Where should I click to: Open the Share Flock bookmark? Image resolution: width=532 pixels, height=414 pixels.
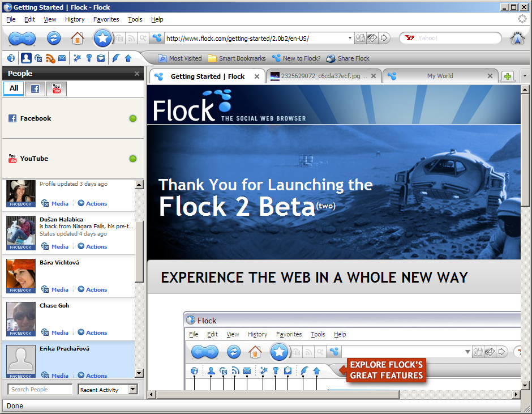coord(347,58)
